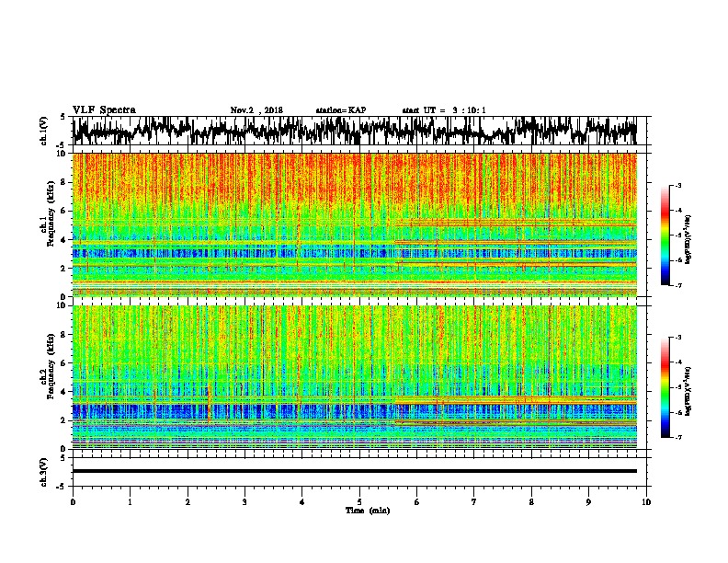Click the 6 kHz tick on ch.1 axis
728x563 pixels.
[x=63, y=211]
